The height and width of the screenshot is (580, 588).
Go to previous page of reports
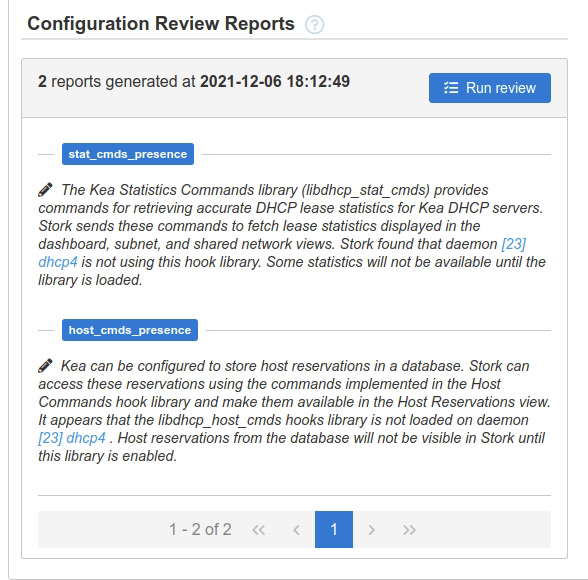pyautogui.click(x=296, y=530)
